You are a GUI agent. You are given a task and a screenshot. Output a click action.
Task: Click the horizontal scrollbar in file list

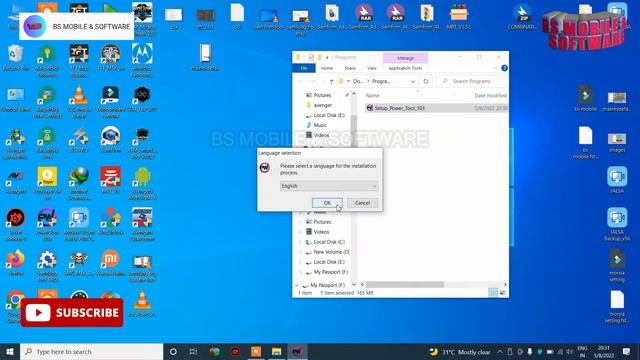coord(405,284)
